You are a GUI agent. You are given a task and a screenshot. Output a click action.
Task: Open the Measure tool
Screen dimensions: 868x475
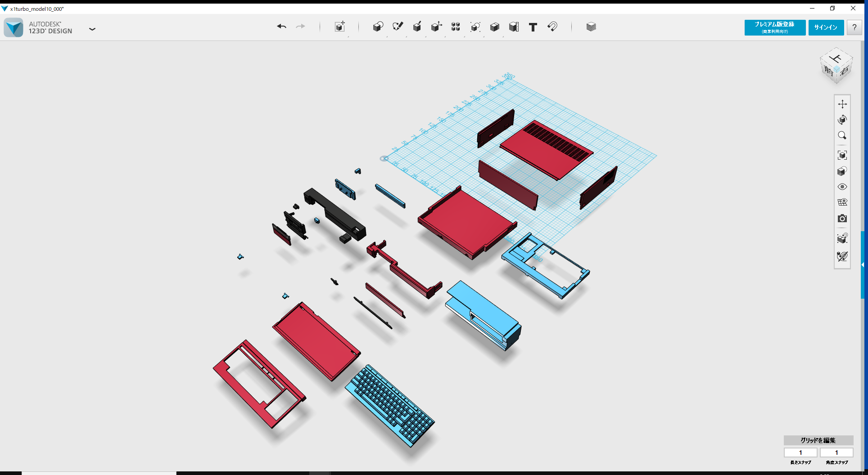[x=513, y=27]
